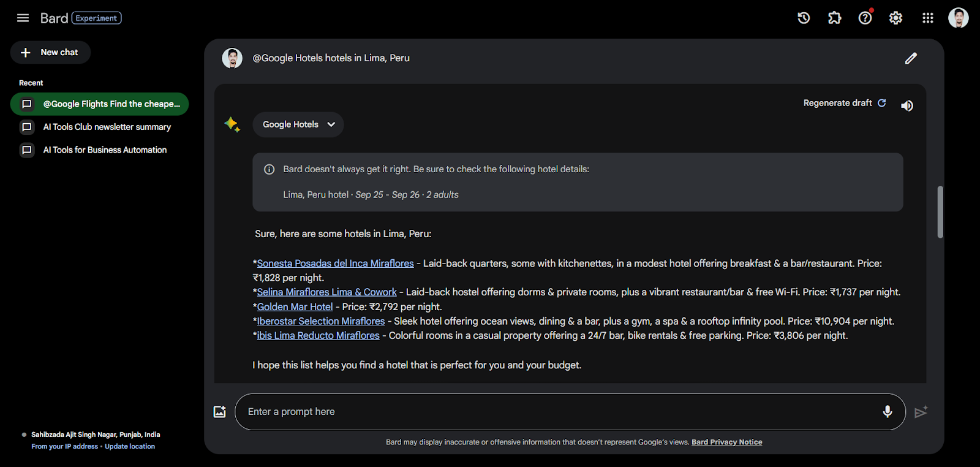Open the Google apps grid
Viewport: 980px width, 467px height.
click(x=927, y=18)
